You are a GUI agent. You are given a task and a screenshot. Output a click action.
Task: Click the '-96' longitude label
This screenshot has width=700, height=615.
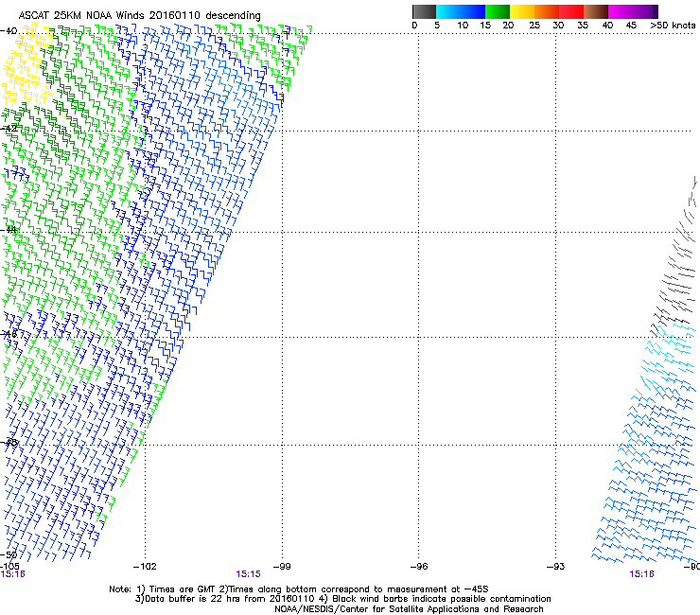419,567
